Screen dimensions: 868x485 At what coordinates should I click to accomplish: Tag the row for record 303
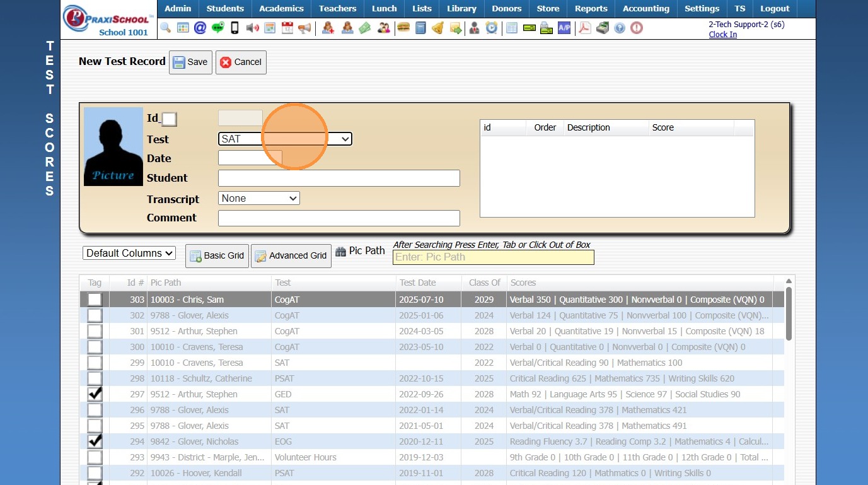point(95,300)
